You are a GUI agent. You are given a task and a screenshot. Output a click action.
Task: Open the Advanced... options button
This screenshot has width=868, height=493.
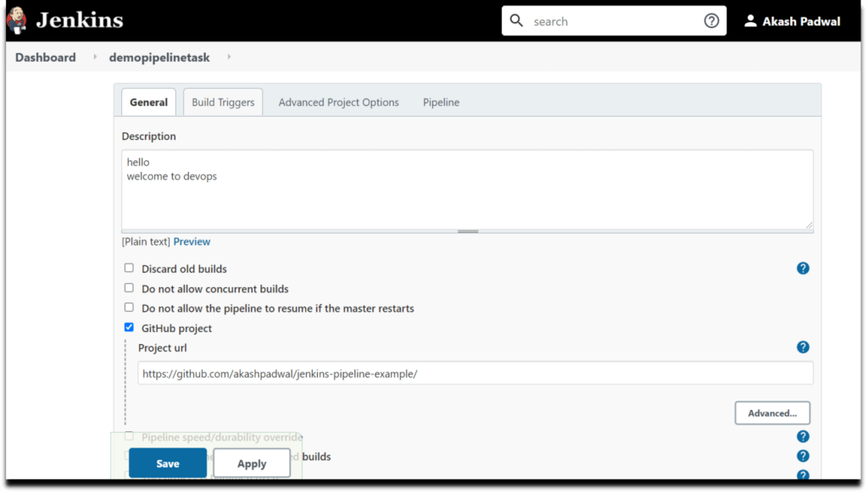click(x=773, y=414)
